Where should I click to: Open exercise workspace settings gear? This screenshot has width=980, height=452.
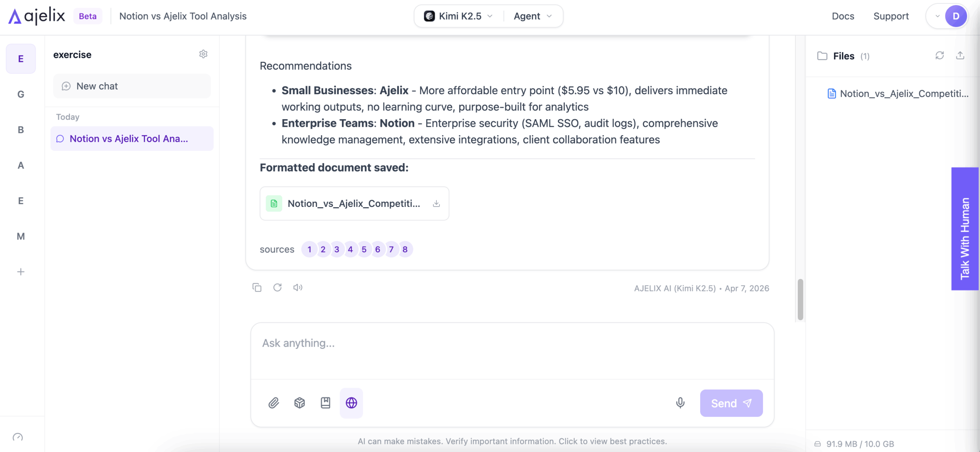(203, 54)
